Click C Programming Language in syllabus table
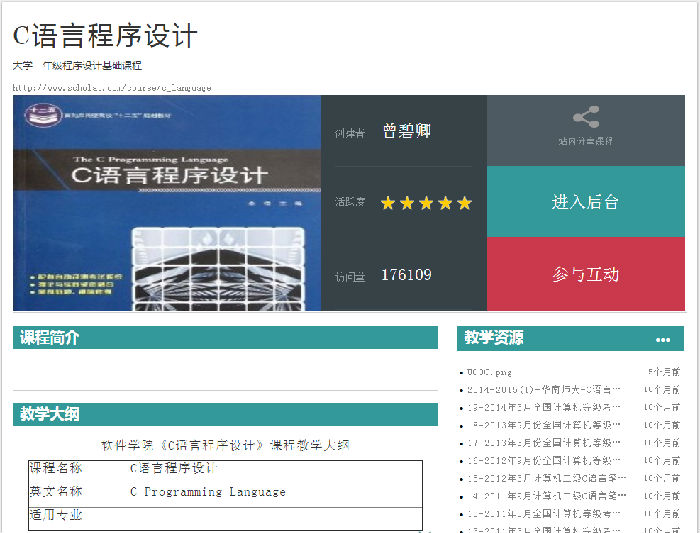Image resolution: width=700 pixels, height=533 pixels. (x=207, y=492)
